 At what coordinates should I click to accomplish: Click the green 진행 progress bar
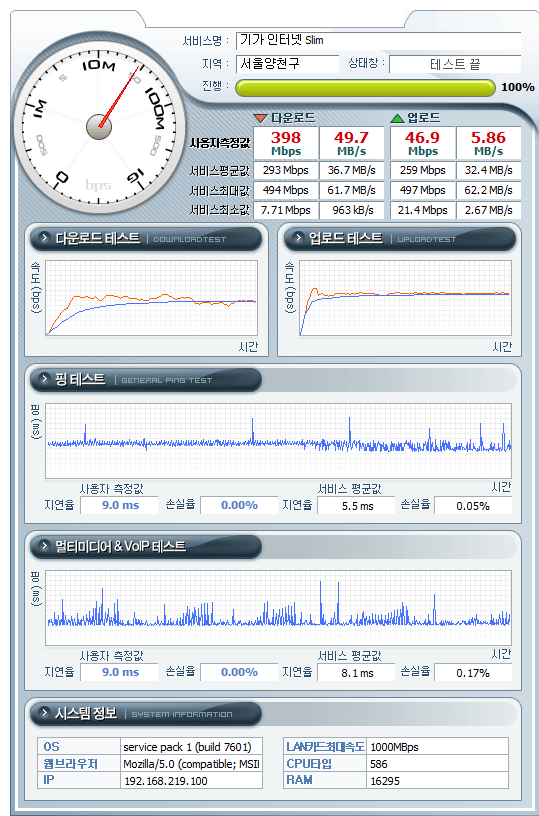pyautogui.click(x=365, y=87)
